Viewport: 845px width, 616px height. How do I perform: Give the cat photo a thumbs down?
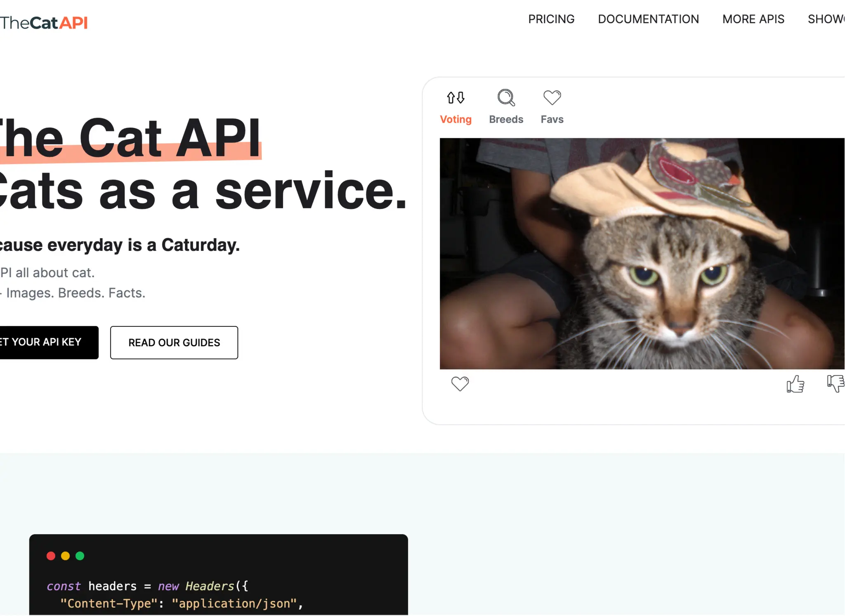coord(836,383)
